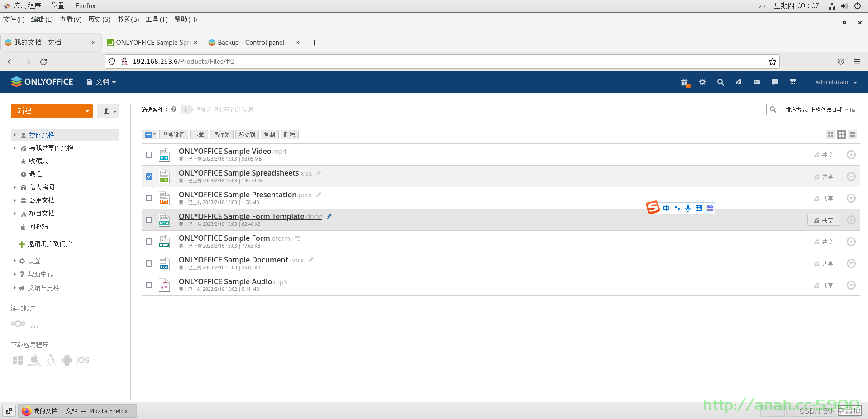Click the filter search magnifier icon
Image resolution: width=868 pixels, height=419 pixels.
[773, 110]
